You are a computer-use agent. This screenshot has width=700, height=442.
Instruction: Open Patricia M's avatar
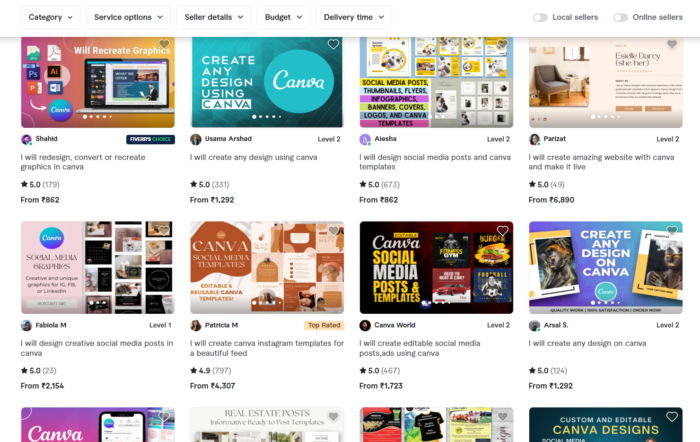196,325
